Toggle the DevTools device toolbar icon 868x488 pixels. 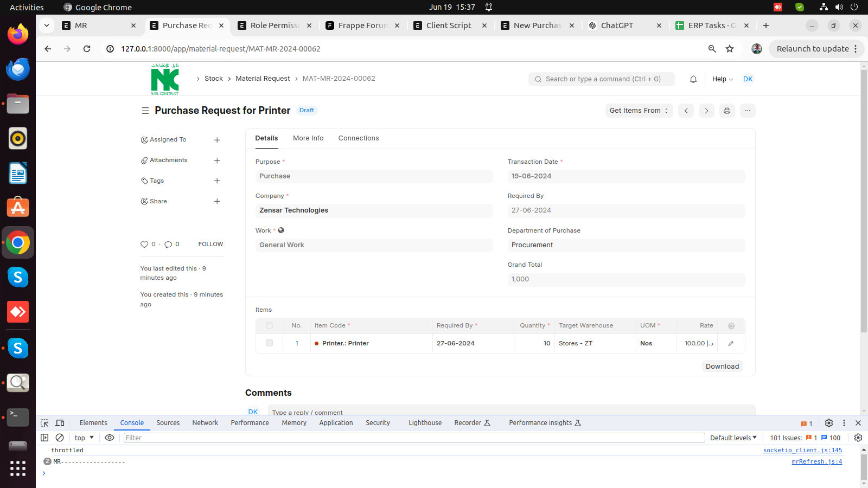pyautogui.click(x=60, y=423)
